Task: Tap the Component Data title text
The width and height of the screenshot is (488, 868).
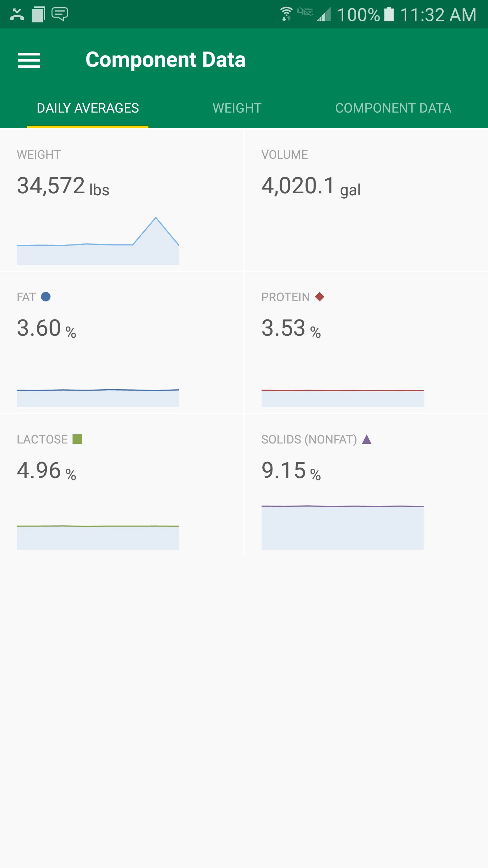Action: click(x=165, y=59)
